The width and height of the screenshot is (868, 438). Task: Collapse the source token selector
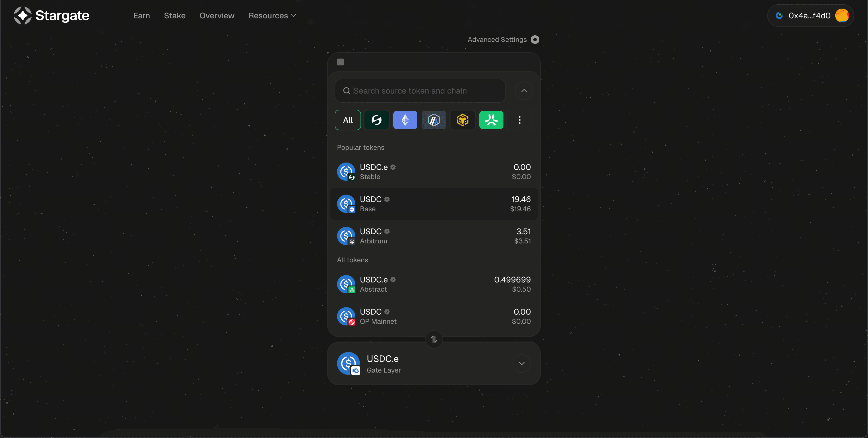pos(524,91)
